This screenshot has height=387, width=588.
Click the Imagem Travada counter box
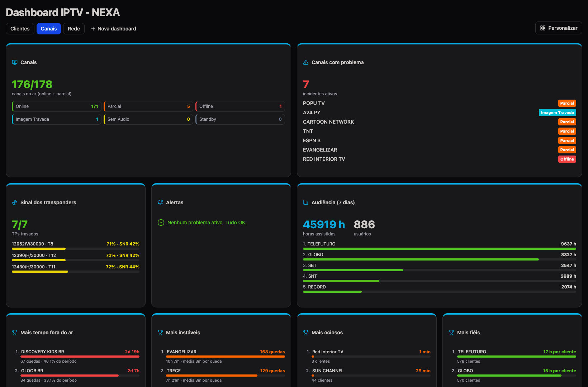(57, 119)
